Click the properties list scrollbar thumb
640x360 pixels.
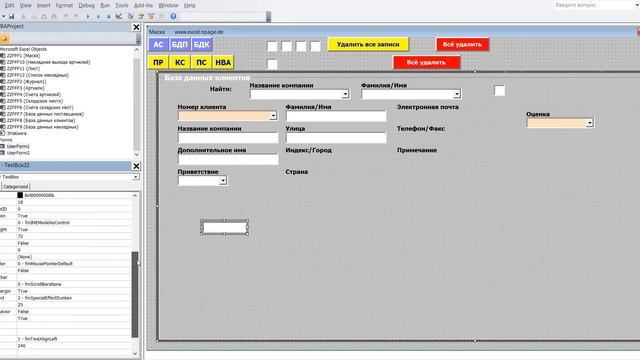pos(135,295)
